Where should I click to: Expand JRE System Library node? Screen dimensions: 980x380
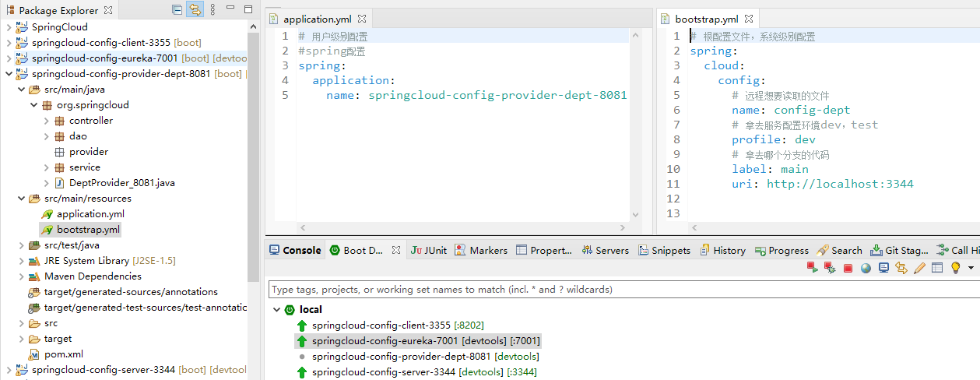click(21, 260)
